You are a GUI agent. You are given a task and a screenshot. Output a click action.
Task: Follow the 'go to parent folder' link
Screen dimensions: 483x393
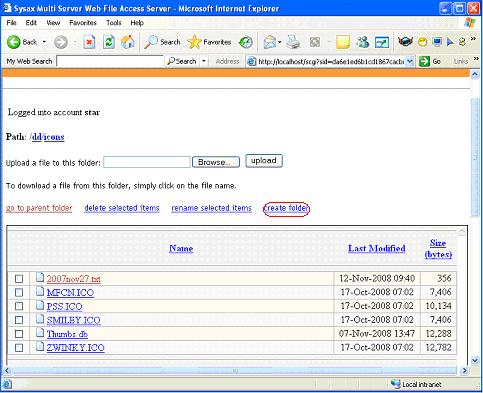[39, 208]
